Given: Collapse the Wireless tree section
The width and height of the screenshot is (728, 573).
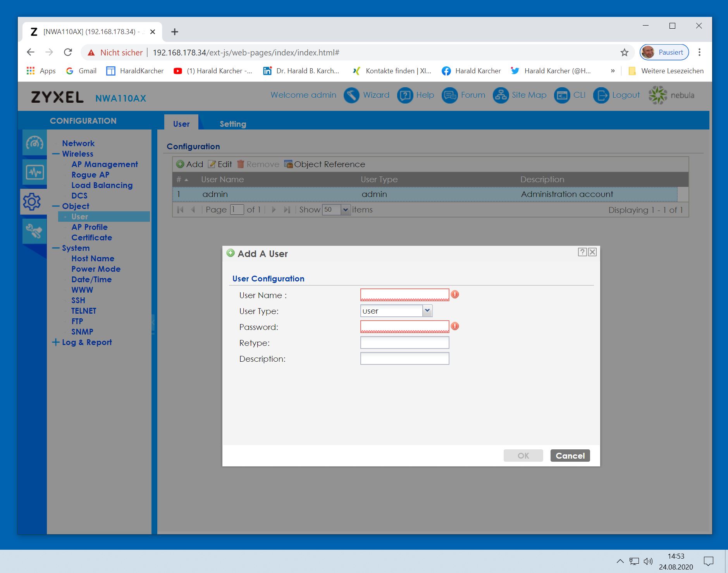Looking at the screenshot, I should click(x=56, y=154).
